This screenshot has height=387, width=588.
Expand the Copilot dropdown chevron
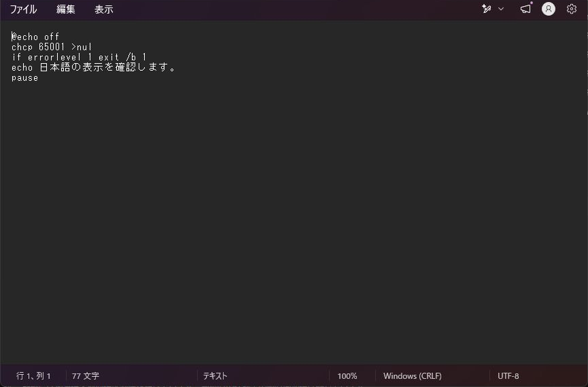coord(501,9)
